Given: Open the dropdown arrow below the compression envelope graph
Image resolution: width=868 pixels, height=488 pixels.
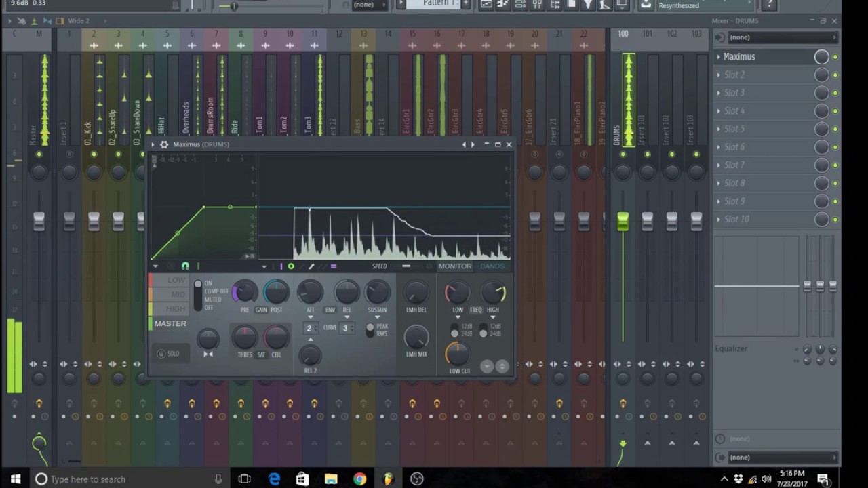Looking at the screenshot, I should point(155,266).
